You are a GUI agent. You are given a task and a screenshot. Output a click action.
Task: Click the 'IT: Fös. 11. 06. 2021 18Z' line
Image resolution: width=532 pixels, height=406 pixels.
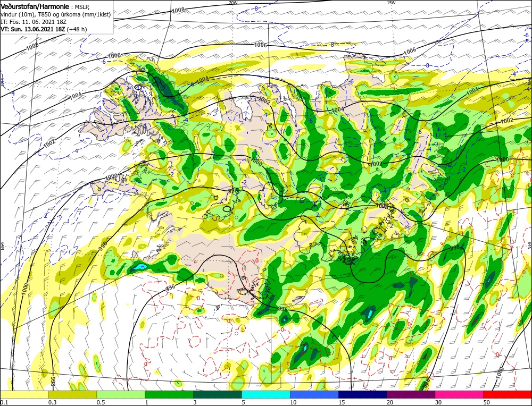(34, 22)
